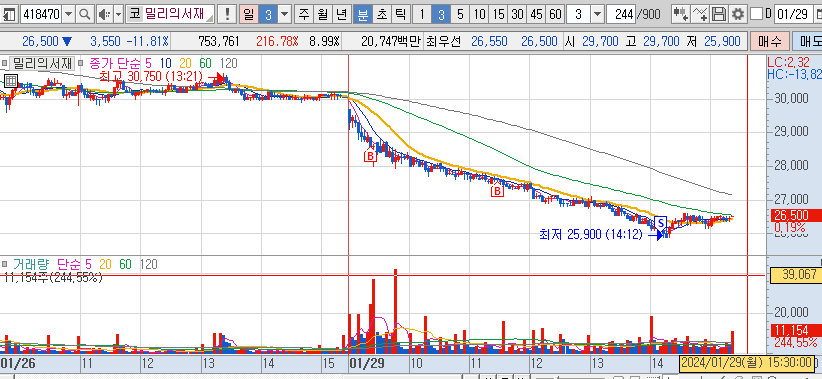Screen dimensions: 822x379
Task: Click square marker before 종가 단순 legend
Action: [x=80, y=64]
